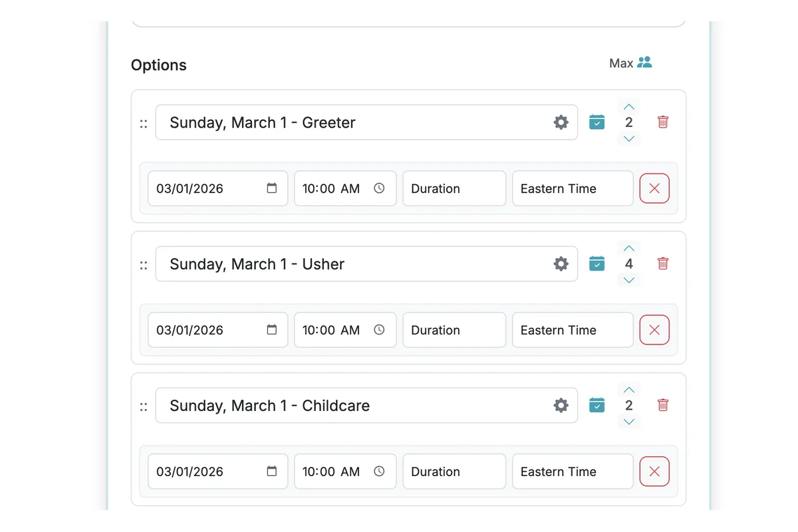The height and width of the screenshot is (532, 798).
Task: Click the teal calendar icon on Usher row
Action: pyautogui.click(x=597, y=263)
